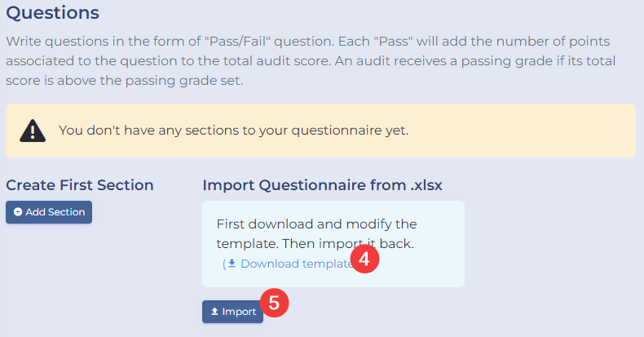Click the Import Questionnaire from .xlsx heading
Viewport: 644px width, 337px height.
tap(322, 185)
